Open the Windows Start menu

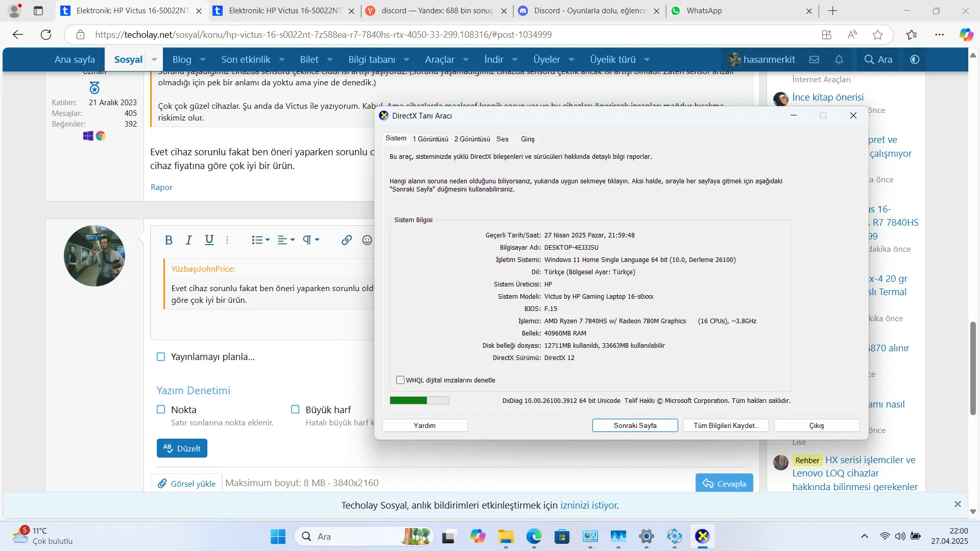coord(278,537)
